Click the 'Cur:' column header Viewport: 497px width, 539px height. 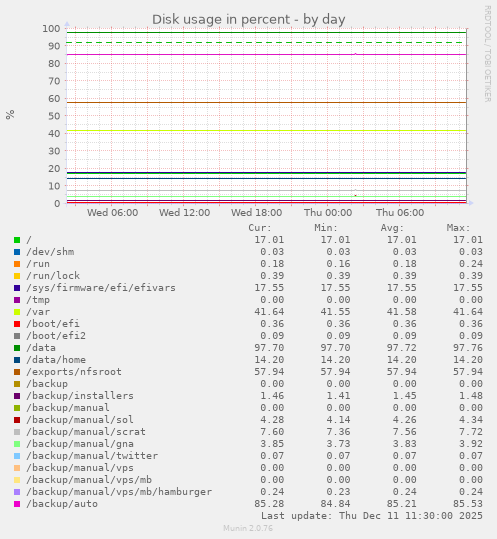click(x=260, y=228)
